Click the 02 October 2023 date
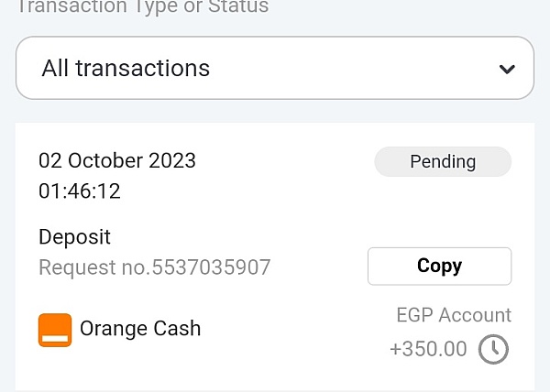 tap(117, 160)
